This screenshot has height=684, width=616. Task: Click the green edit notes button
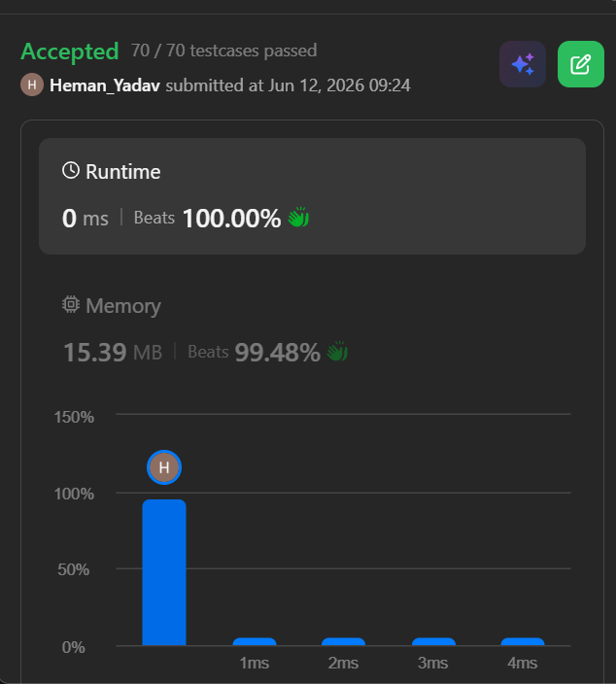581,64
